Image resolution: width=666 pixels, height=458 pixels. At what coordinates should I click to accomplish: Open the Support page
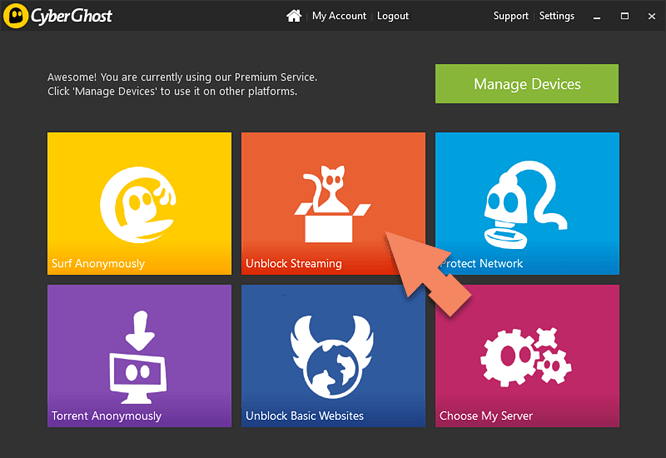point(511,16)
